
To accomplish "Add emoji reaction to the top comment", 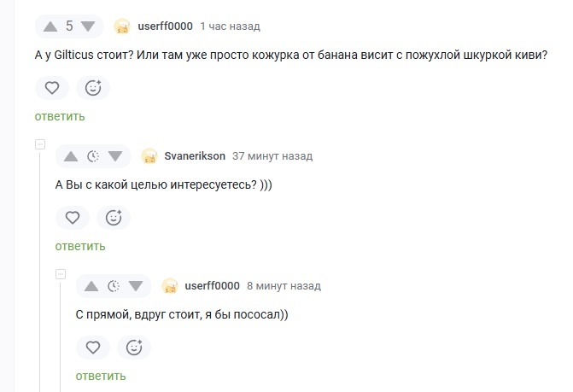I will click(x=93, y=87).
